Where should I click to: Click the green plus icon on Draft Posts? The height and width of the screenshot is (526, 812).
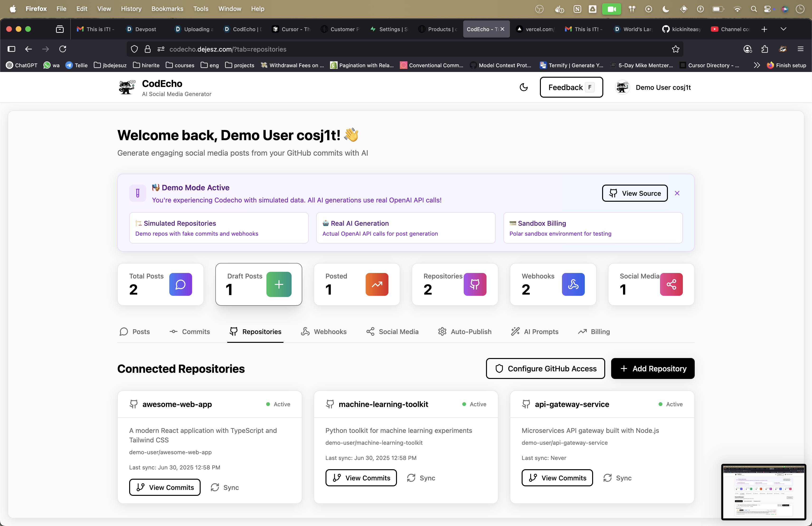click(279, 284)
